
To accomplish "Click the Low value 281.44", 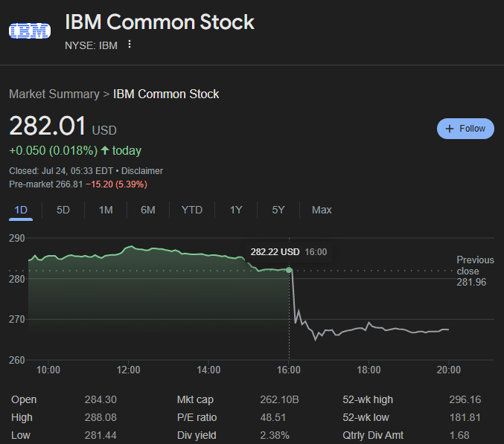I will point(101,435).
